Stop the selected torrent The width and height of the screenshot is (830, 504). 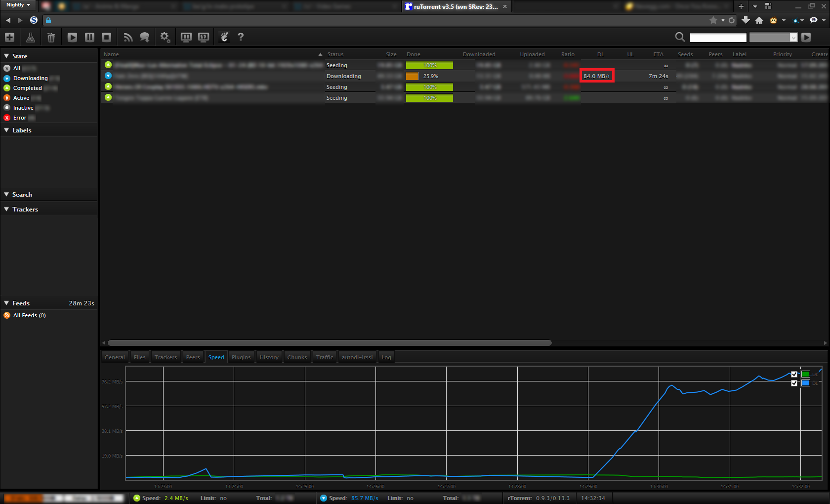pyautogui.click(x=106, y=37)
